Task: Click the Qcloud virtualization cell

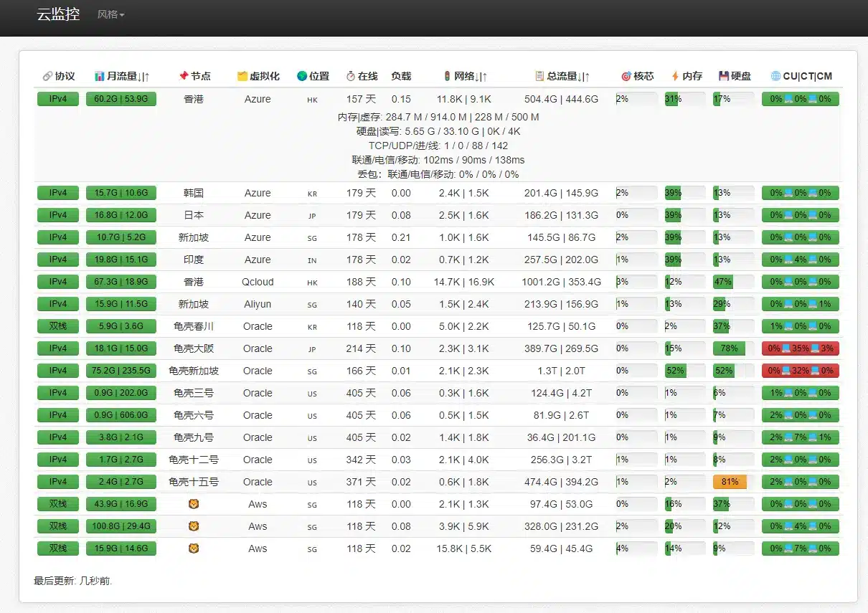Action: [258, 282]
